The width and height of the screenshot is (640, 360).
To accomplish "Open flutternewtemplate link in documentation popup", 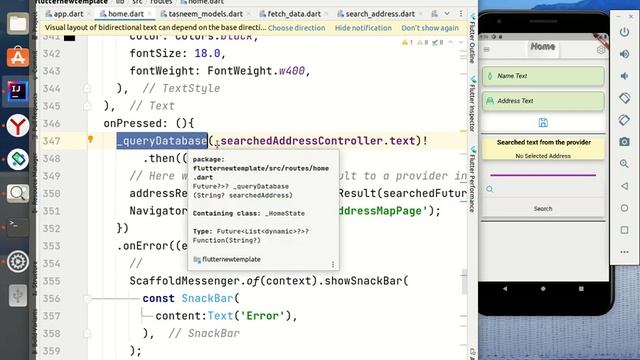I will click(231, 259).
